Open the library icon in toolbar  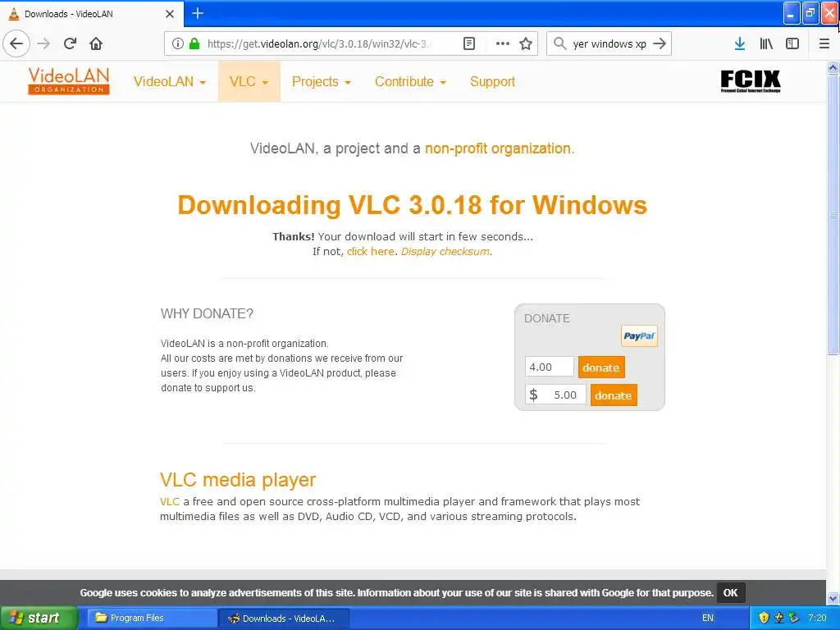pyautogui.click(x=766, y=43)
